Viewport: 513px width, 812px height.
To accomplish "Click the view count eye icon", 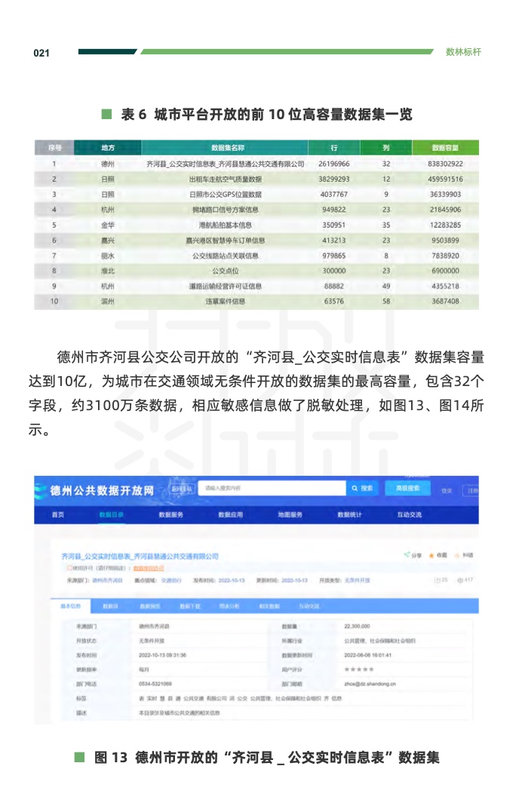I will (459, 580).
